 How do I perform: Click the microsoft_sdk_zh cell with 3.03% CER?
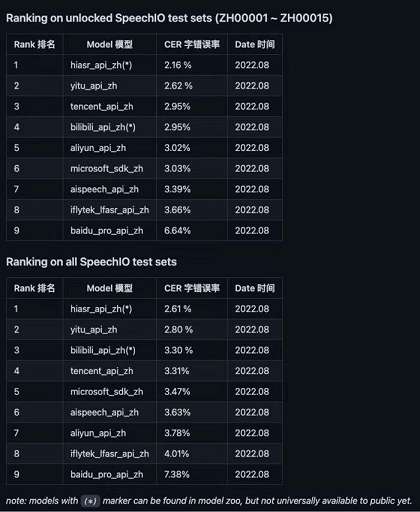point(107,169)
